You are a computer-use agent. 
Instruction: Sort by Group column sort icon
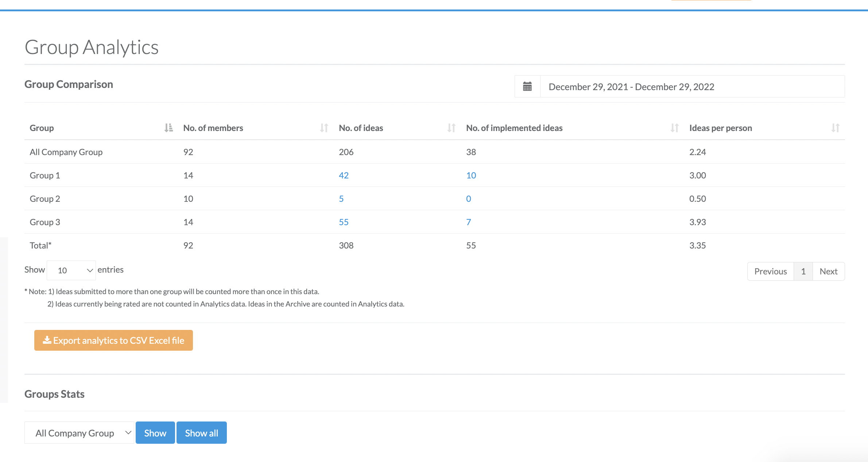(x=168, y=128)
